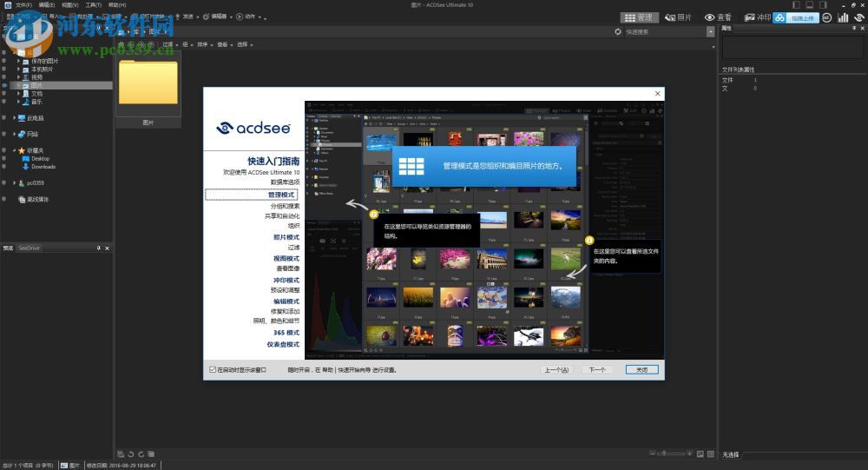Viewport: 868px width, 470px height.
Task: Open the 查看 View dropdown in file list toolbar
Action: point(224,44)
